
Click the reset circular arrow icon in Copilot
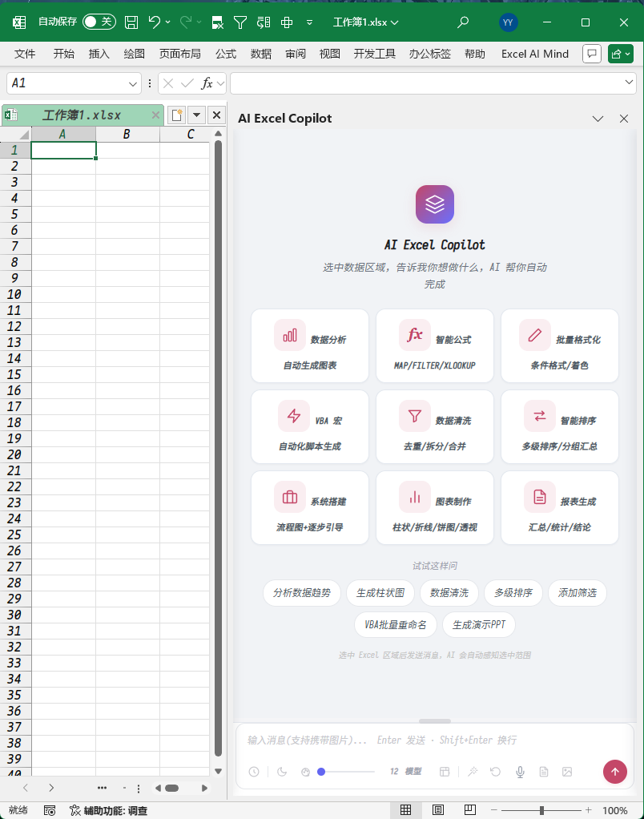tap(496, 772)
